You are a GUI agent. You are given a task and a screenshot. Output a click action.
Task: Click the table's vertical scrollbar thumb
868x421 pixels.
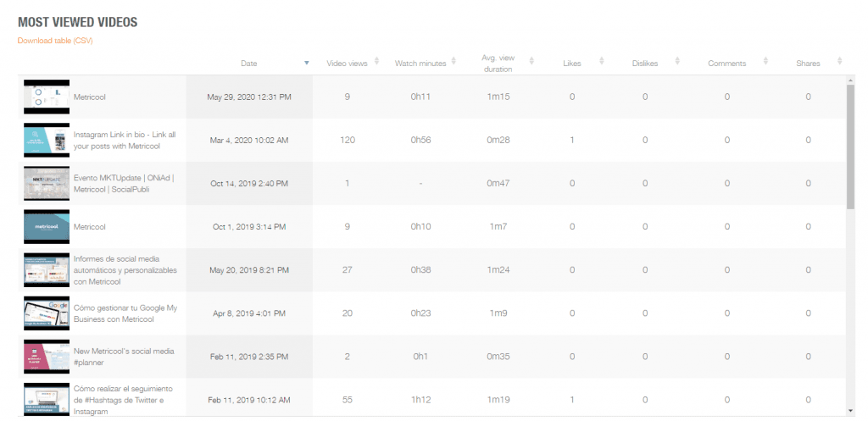tap(851, 147)
